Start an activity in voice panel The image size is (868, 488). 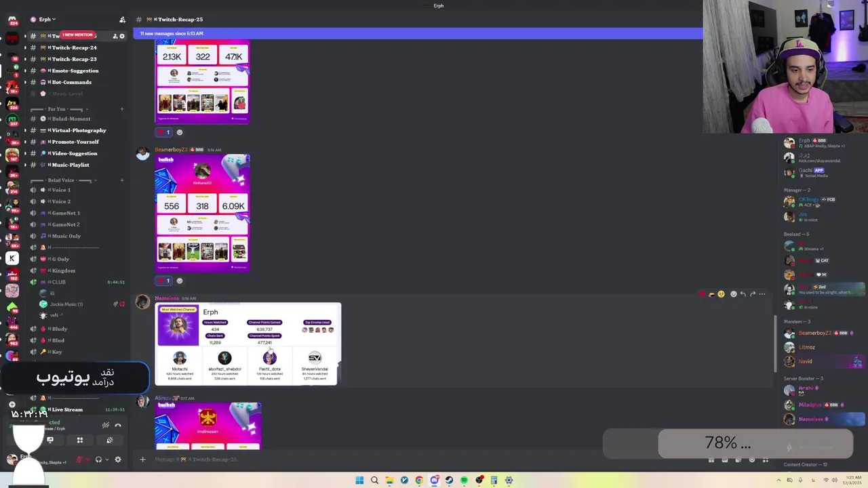[x=80, y=440]
